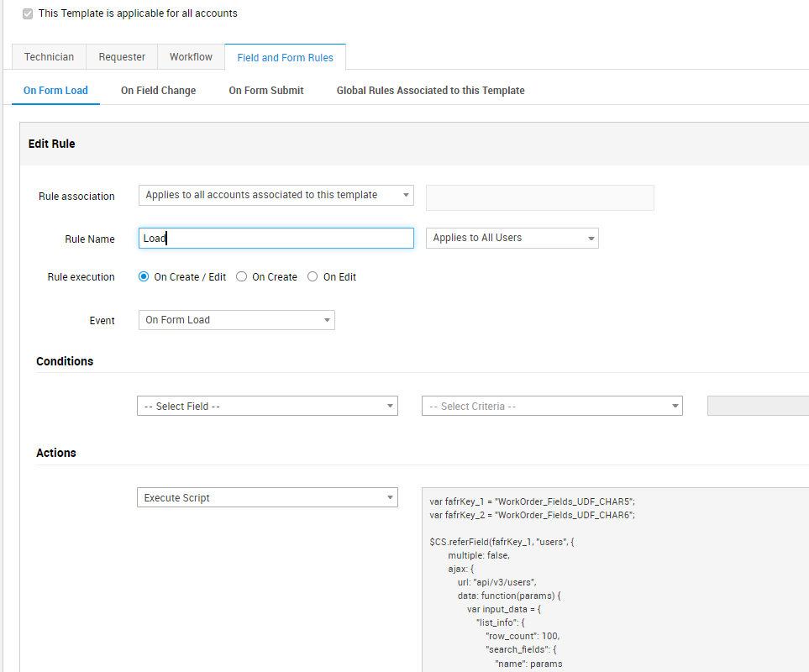
Task: Go to the Workflow tab
Action: click(x=191, y=57)
